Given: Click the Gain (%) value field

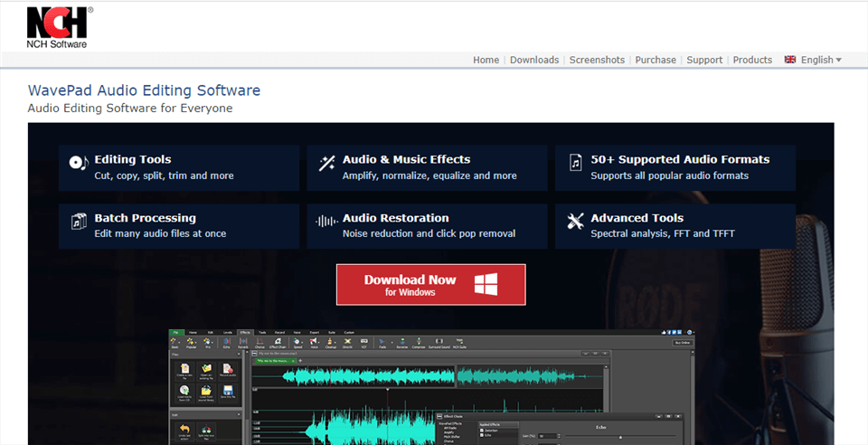Looking at the screenshot, I should tap(547, 436).
